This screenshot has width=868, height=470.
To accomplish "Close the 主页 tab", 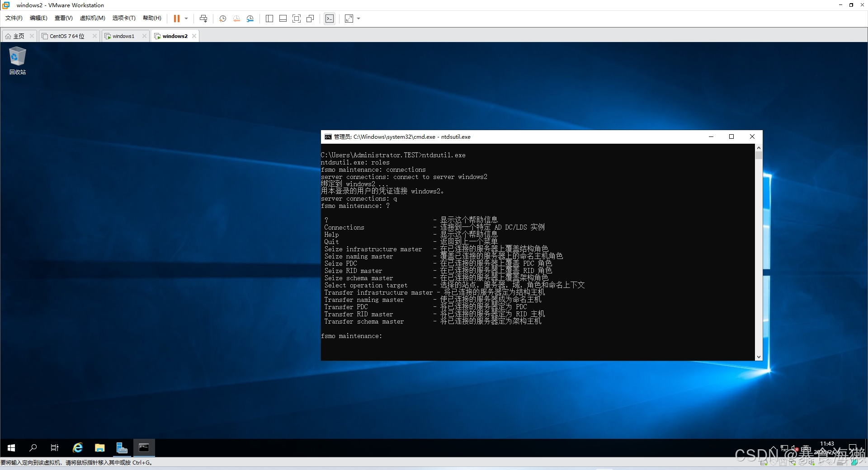I will (32, 36).
